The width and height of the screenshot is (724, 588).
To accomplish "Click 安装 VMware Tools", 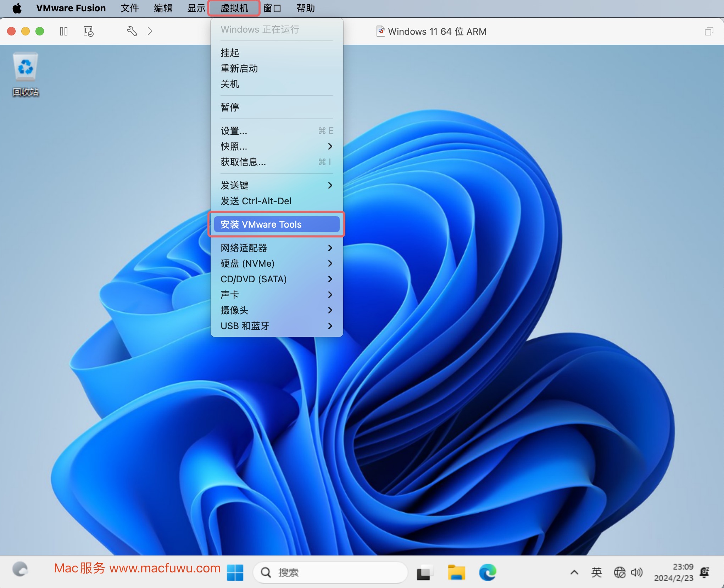I will [x=277, y=224].
